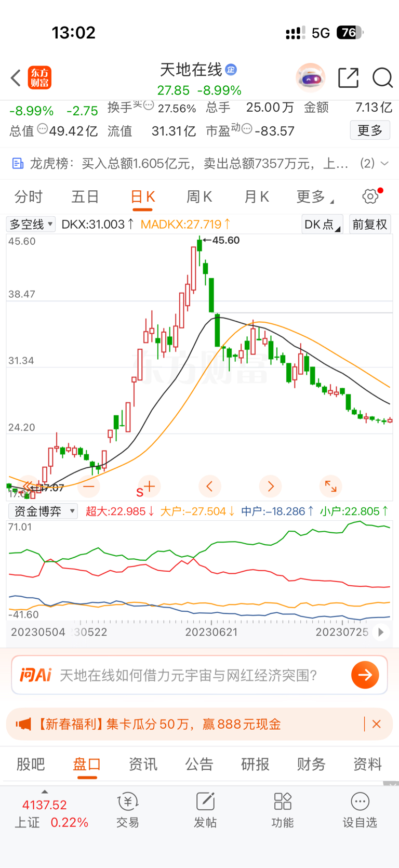Toggle 前复权 price adjustment

pos(370,224)
